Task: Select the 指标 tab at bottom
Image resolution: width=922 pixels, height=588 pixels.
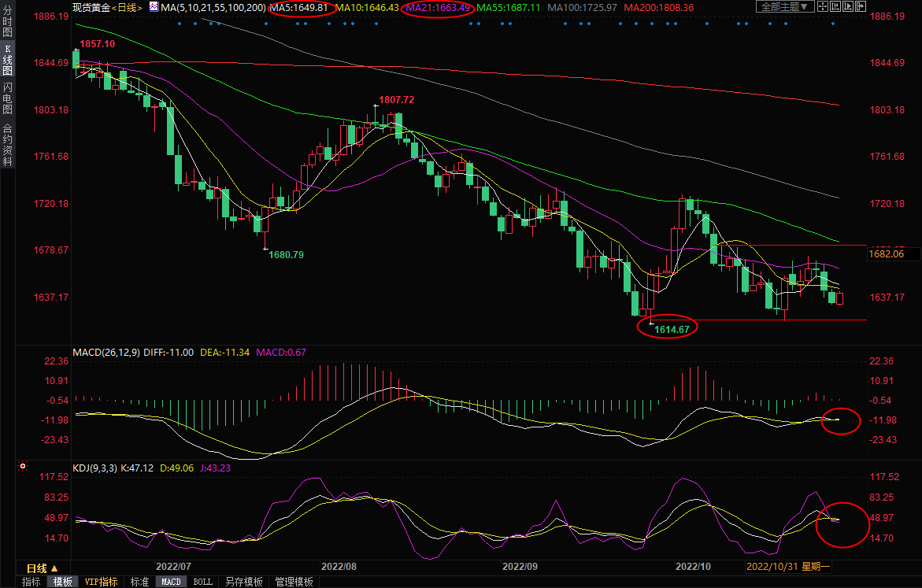Action: pos(31,582)
